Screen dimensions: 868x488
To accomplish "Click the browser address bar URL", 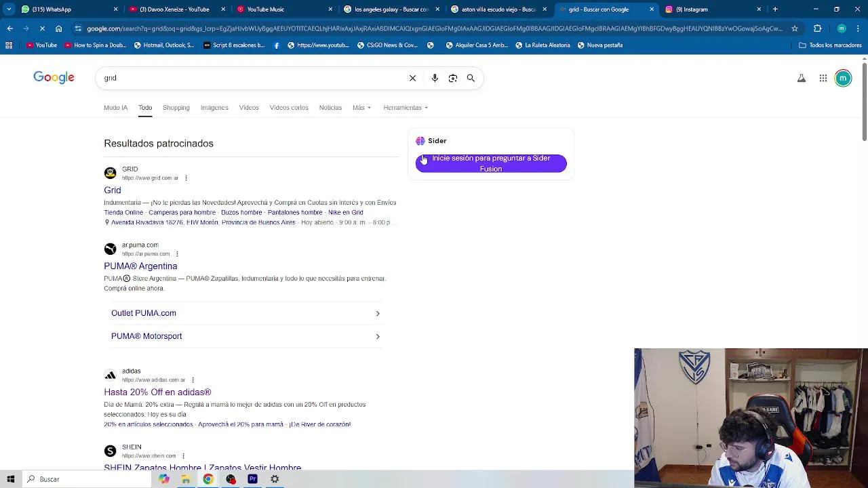I will point(434,28).
